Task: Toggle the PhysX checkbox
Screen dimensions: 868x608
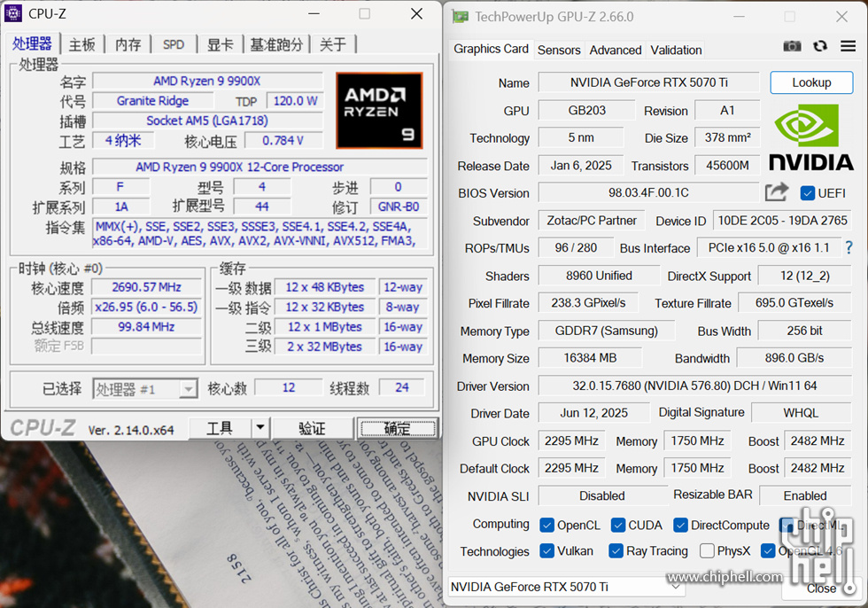Action: [x=707, y=551]
